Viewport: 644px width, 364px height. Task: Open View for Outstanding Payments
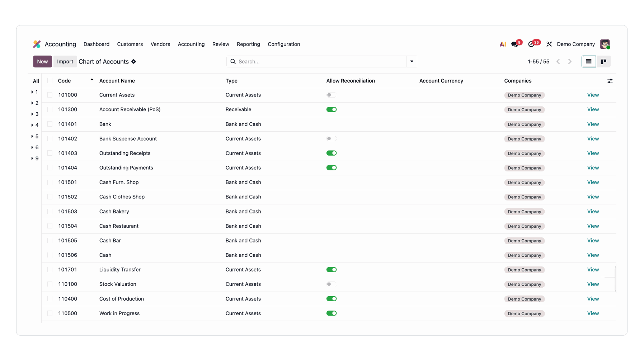[593, 167]
